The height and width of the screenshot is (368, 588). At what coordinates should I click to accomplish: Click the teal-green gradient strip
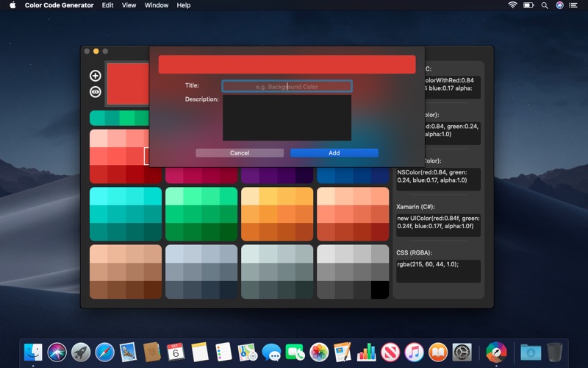coord(119,118)
